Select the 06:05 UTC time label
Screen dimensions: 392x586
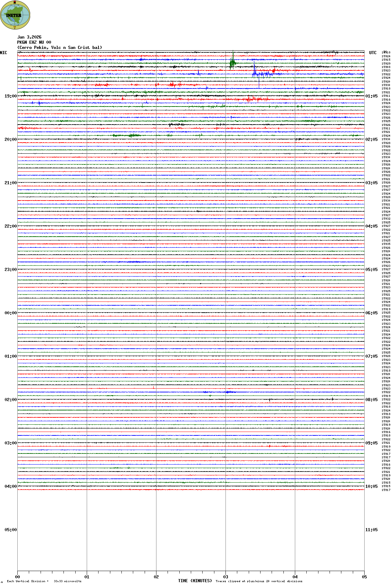pyautogui.click(x=371, y=313)
